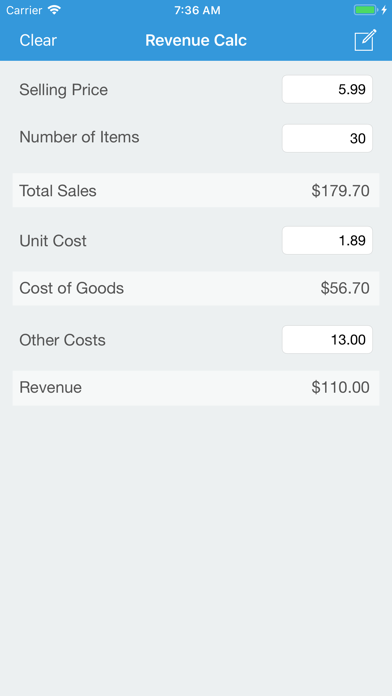Image resolution: width=392 pixels, height=696 pixels.
Task: Tap the Unit Cost label
Action: coord(53,241)
